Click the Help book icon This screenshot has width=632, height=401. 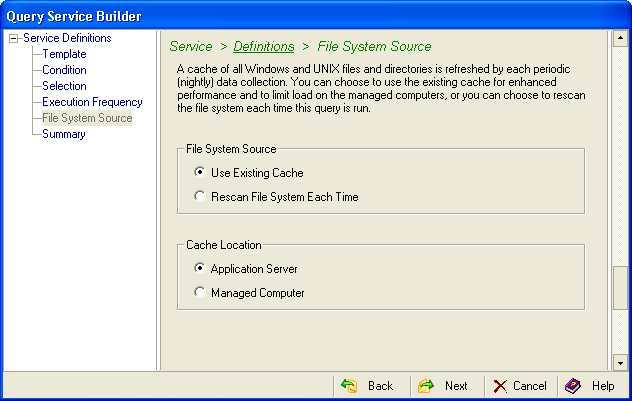573,386
